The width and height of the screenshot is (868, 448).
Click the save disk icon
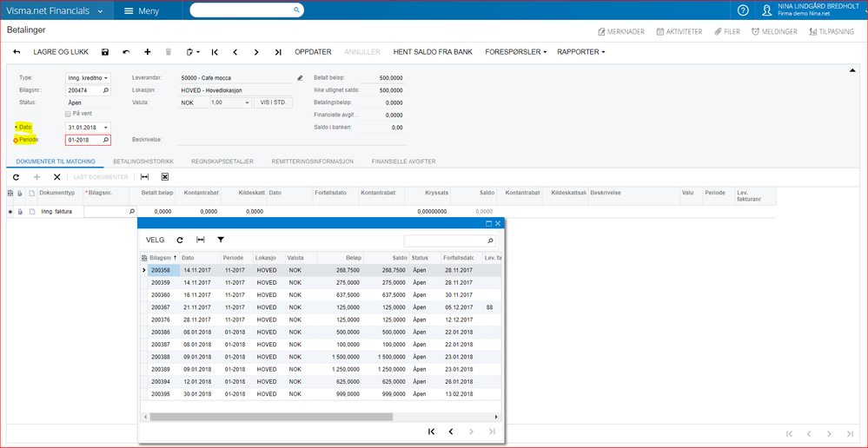pyautogui.click(x=105, y=52)
